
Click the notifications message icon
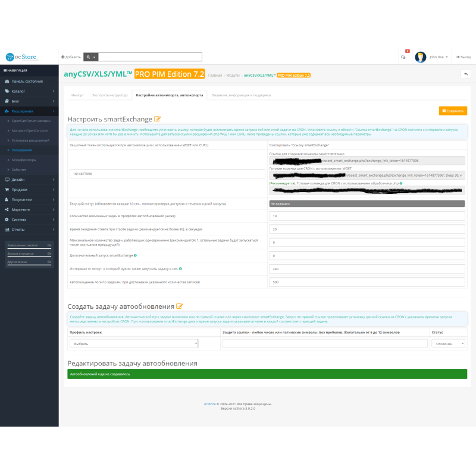pyautogui.click(x=404, y=56)
